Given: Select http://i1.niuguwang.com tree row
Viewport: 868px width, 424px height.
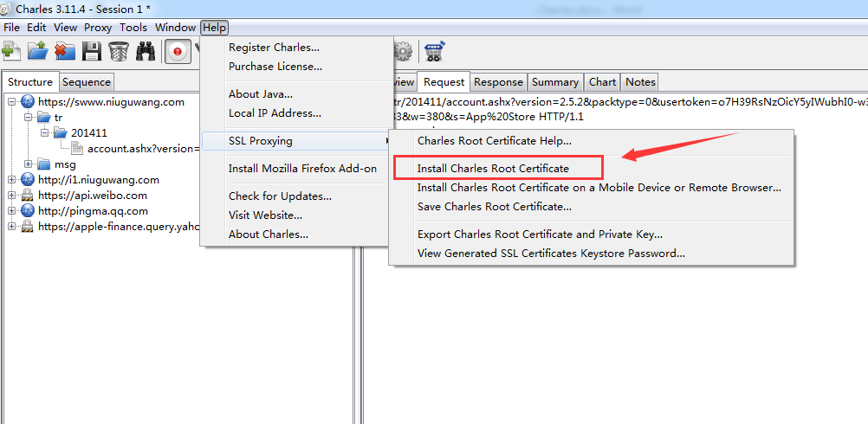Looking at the screenshot, I should point(99,180).
